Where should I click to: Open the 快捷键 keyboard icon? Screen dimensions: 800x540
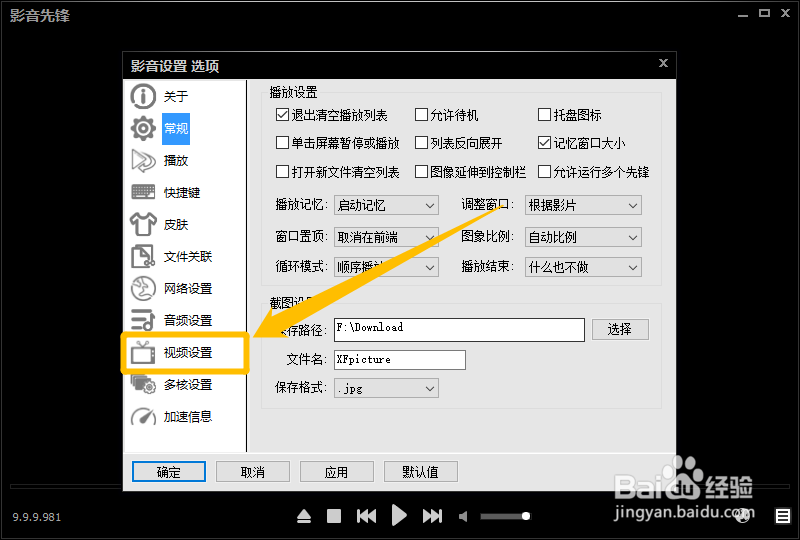pyautogui.click(x=143, y=192)
